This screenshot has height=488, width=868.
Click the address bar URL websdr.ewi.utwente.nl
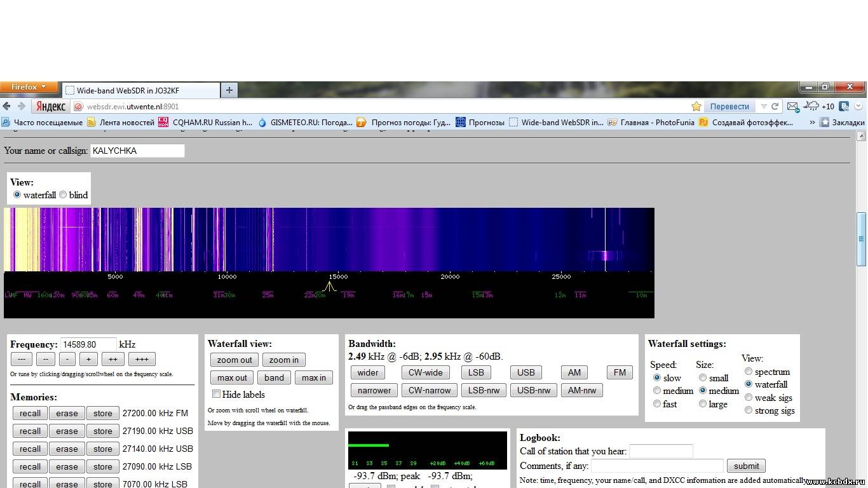(133, 106)
